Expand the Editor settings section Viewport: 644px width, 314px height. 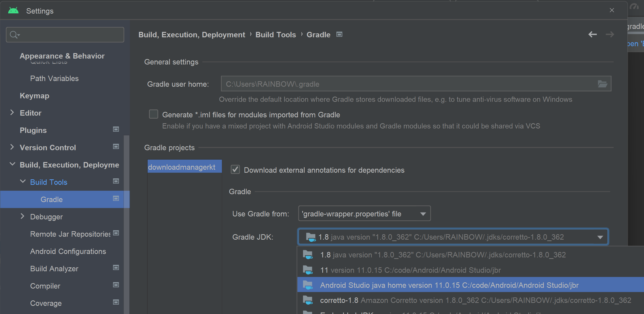[x=12, y=113]
